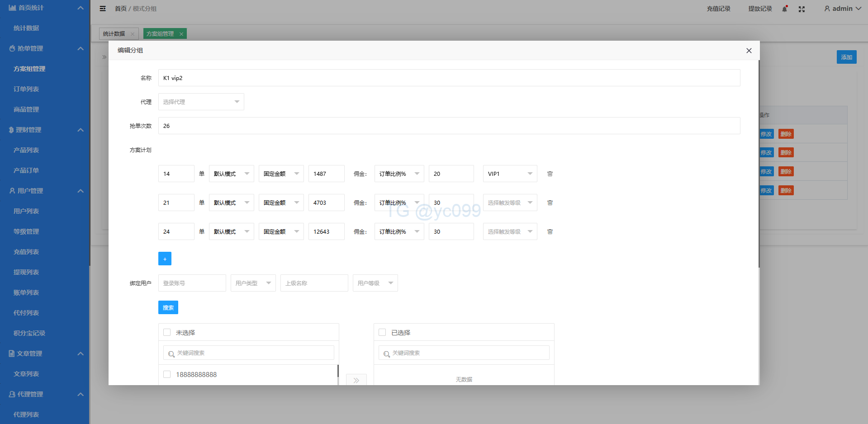Click trash icon on the 4703 plan row
Screen dimensions: 868x424
(550, 203)
